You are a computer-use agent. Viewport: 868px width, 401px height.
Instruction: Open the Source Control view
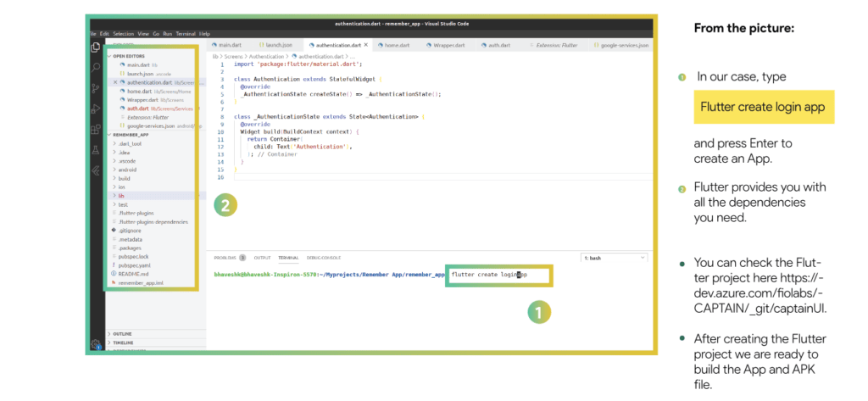click(97, 87)
